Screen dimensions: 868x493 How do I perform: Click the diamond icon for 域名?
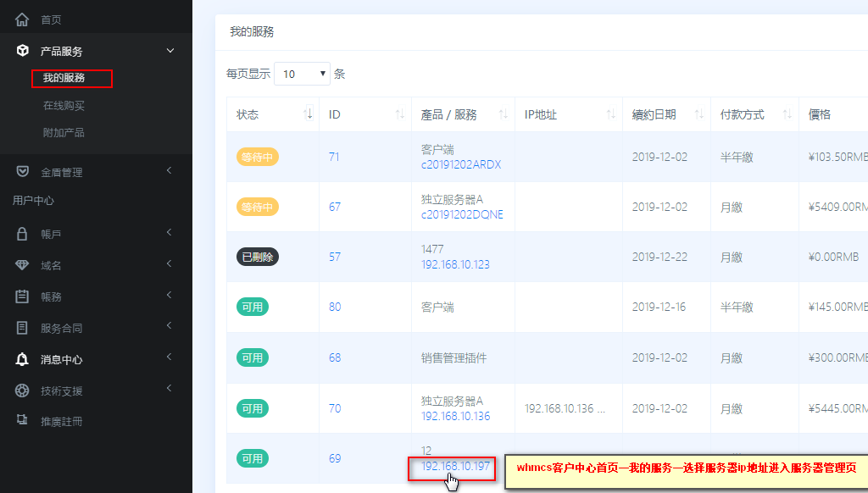22,265
